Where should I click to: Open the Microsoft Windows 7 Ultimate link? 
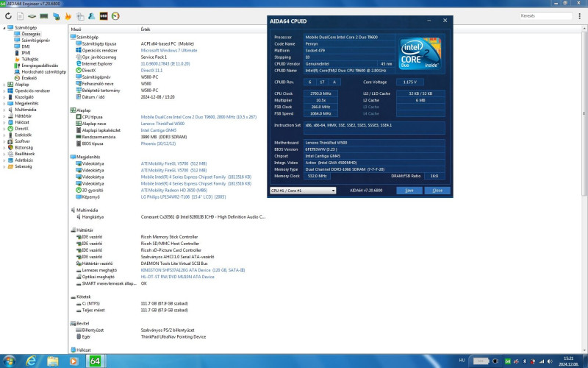(169, 50)
